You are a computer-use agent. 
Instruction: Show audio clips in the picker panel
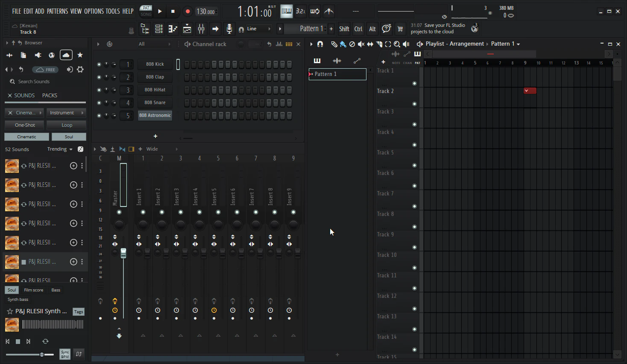pos(337,61)
